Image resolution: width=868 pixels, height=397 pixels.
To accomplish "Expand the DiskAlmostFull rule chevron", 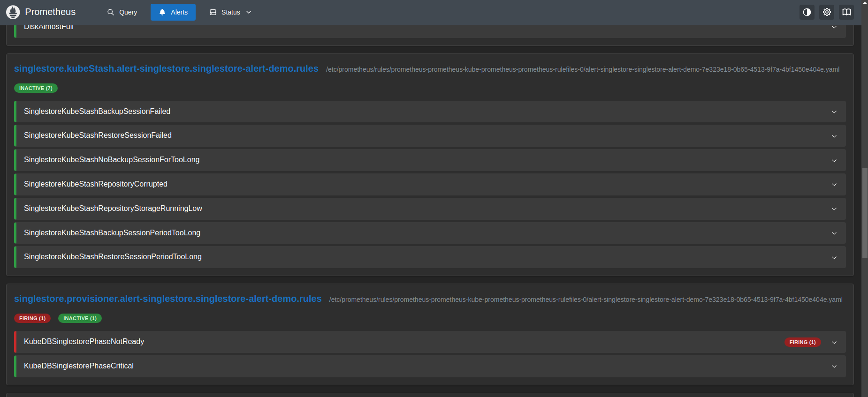I will (x=834, y=27).
